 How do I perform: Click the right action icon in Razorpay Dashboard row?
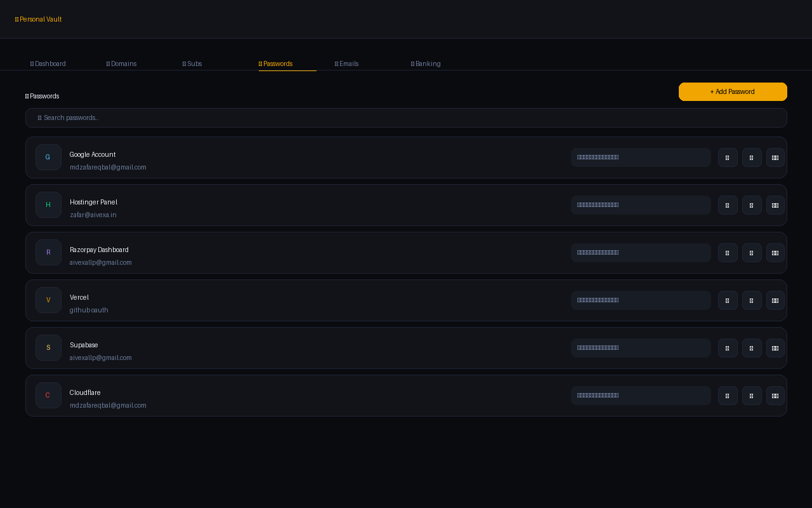tap(775, 253)
